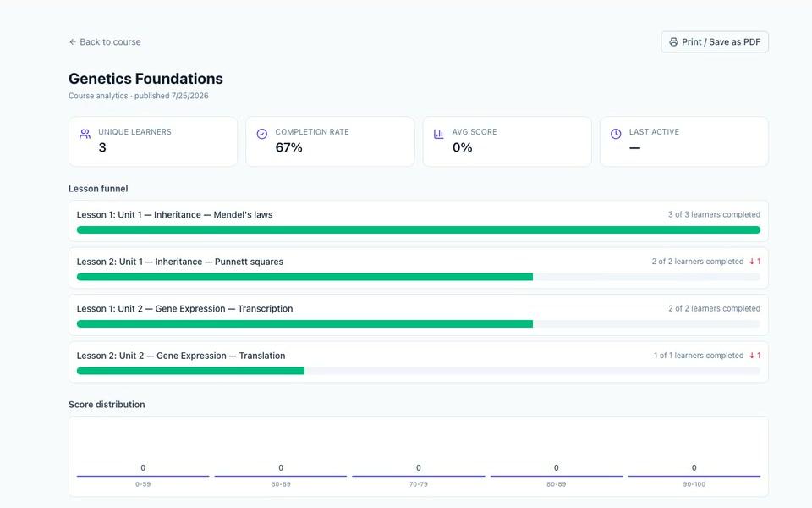Click 'Lesson 2: Unit 2 — Gene Expression — Translation'
Image resolution: width=812 pixels, height=508 pixels.
click(181, 356)
